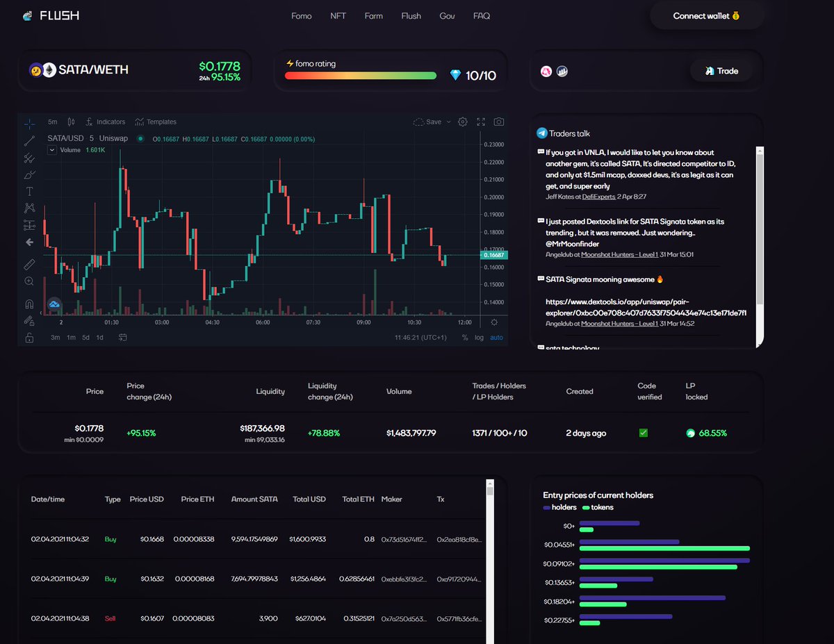Collapse the Volume indicator legend

[52, 150]
